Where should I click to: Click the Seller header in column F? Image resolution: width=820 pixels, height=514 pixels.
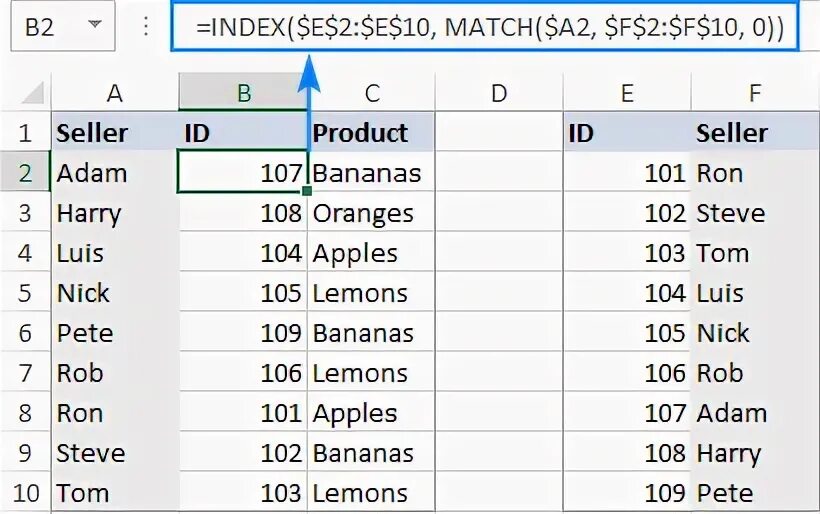point(754,133)
